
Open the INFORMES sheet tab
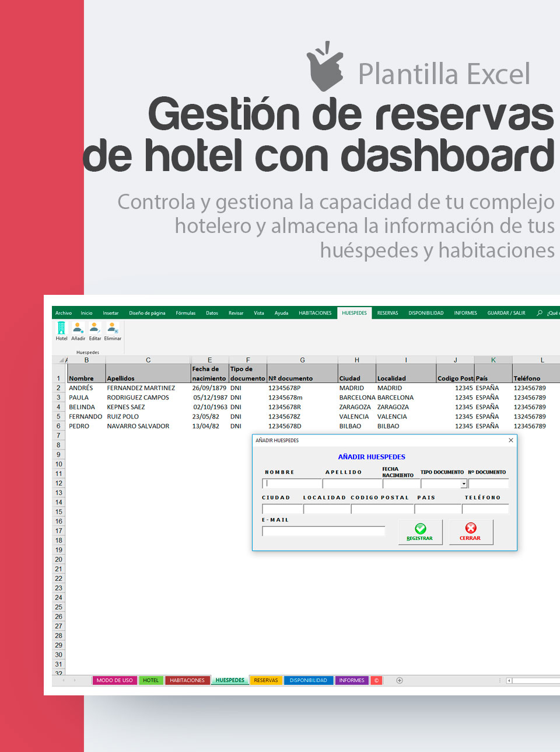point(352,680)
